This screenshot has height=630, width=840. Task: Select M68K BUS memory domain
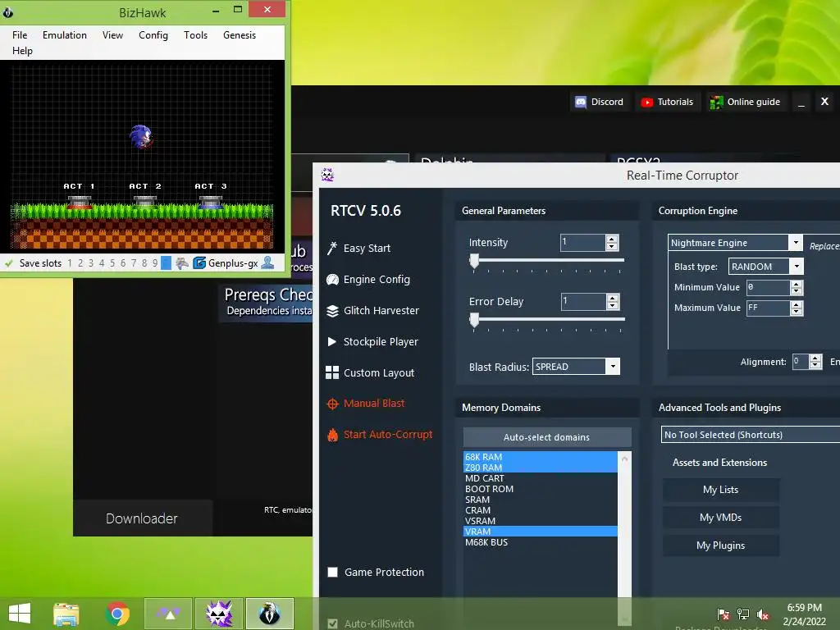540,542
